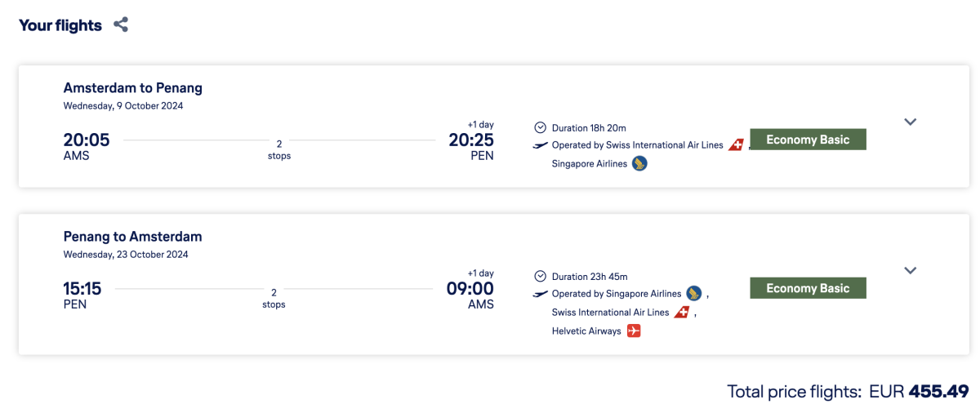
Task: Click the plane icon before Operated by Swiss
Action: pyautogui.click(x=540, y=145)
